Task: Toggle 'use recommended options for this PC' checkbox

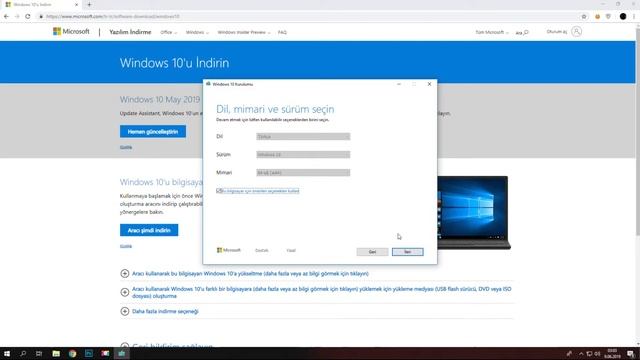Action: tap(219, 191)
